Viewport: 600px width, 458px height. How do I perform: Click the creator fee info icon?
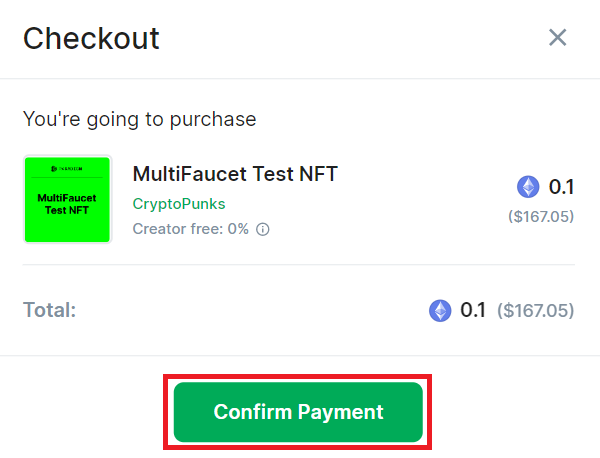(262, 229)
